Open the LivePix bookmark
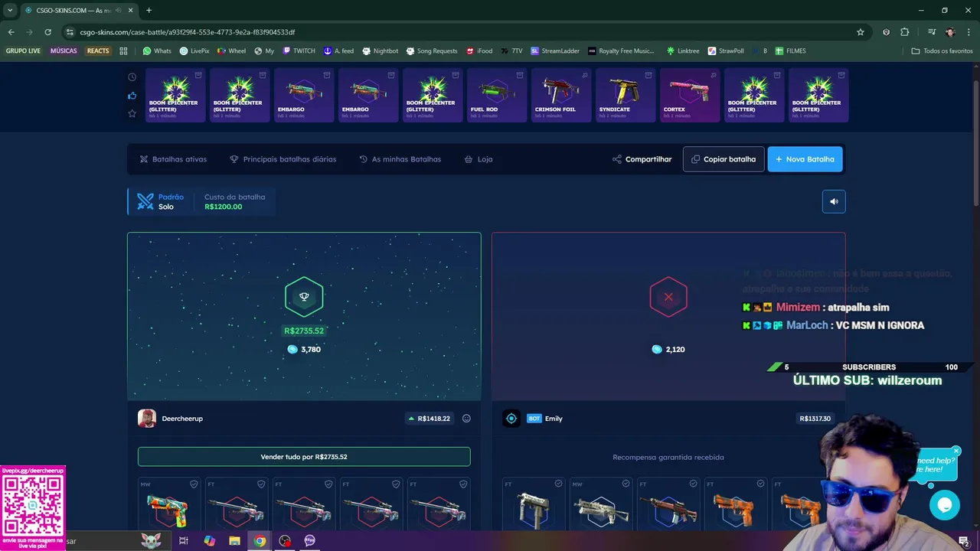 (194, 51)
